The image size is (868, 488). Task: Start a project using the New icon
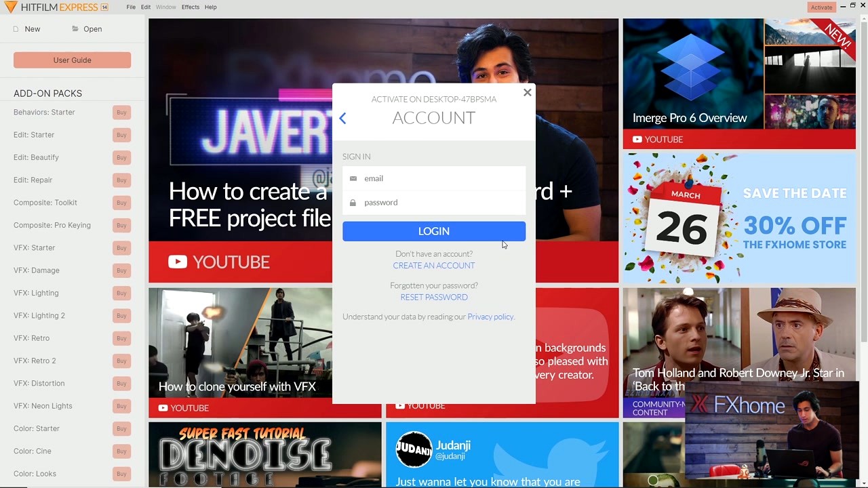tap(14, 28)
